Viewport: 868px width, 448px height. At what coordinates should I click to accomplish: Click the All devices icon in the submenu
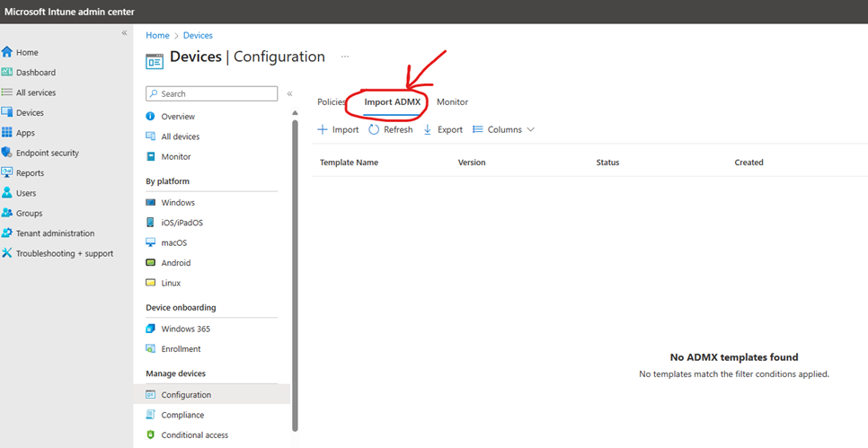(150, 136)
